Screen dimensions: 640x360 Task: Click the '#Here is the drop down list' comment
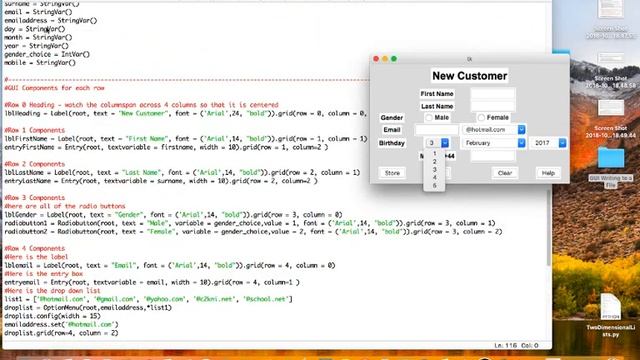pos(52,291)
